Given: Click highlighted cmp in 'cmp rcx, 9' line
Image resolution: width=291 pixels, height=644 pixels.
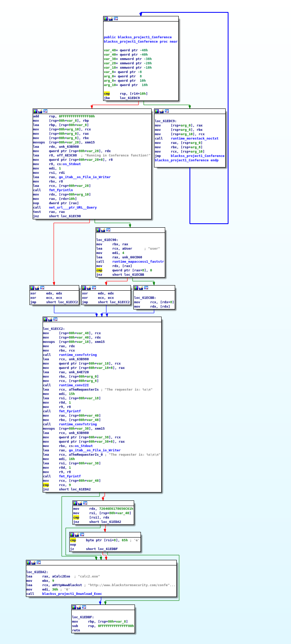Looking at the screenshot, I should (x=46, y=485).
